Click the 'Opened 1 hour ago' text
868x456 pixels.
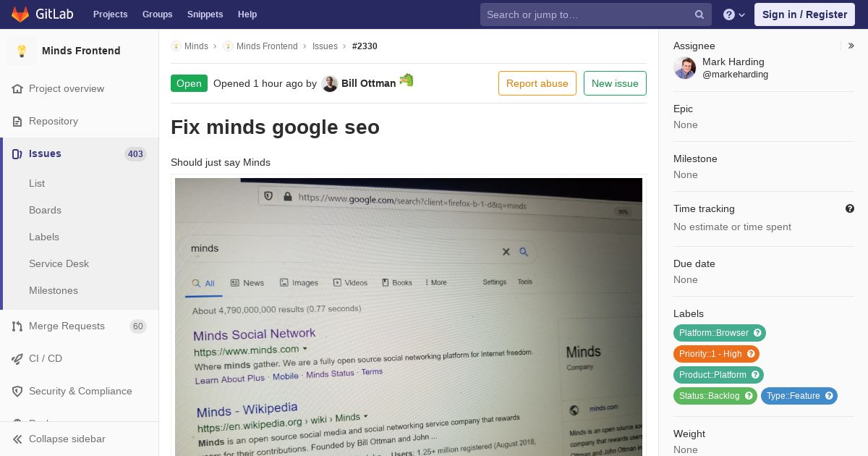(258, 83)
